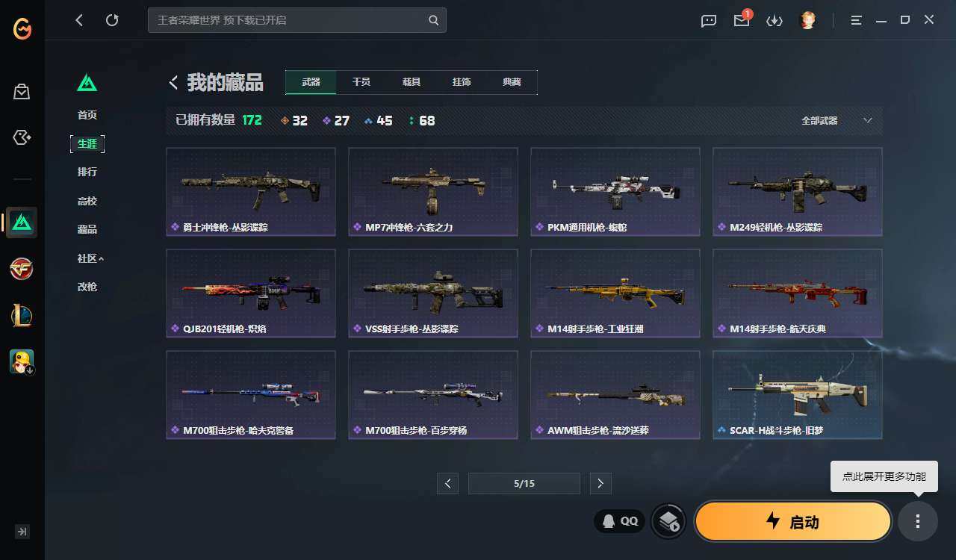
Task: Select the CrossFire game sidebar icon
Action: (22, 269)
